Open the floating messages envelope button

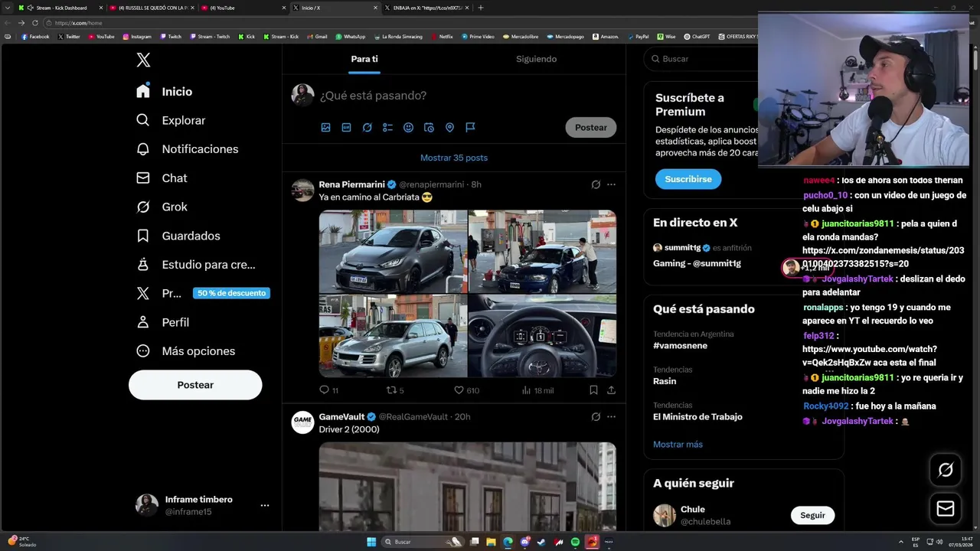click(x=946, y=508)
